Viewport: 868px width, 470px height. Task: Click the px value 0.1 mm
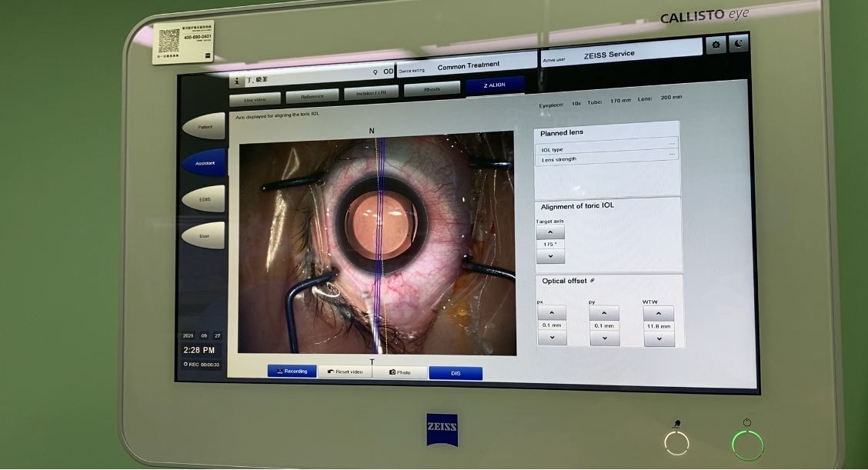click(x=552, y=325)
